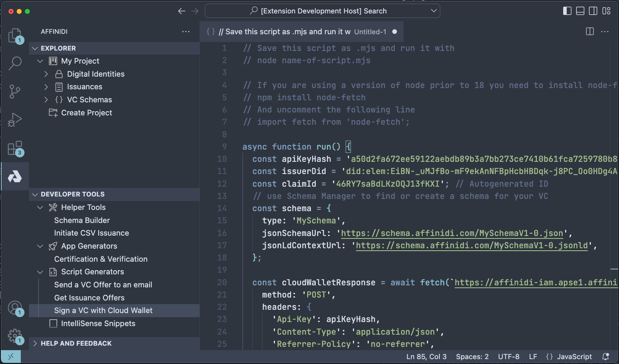The image size is (619, 364).
Task: Expand the HELP AND FEEDBACK section
Action: 35,344
